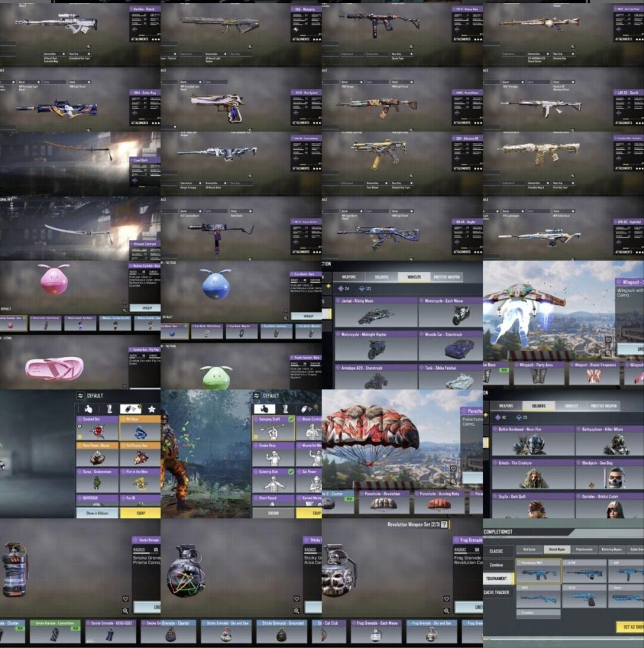Click the swap arrows icon beside first DEFAULT label
This screenshot has width=644, height=648.
80,395
